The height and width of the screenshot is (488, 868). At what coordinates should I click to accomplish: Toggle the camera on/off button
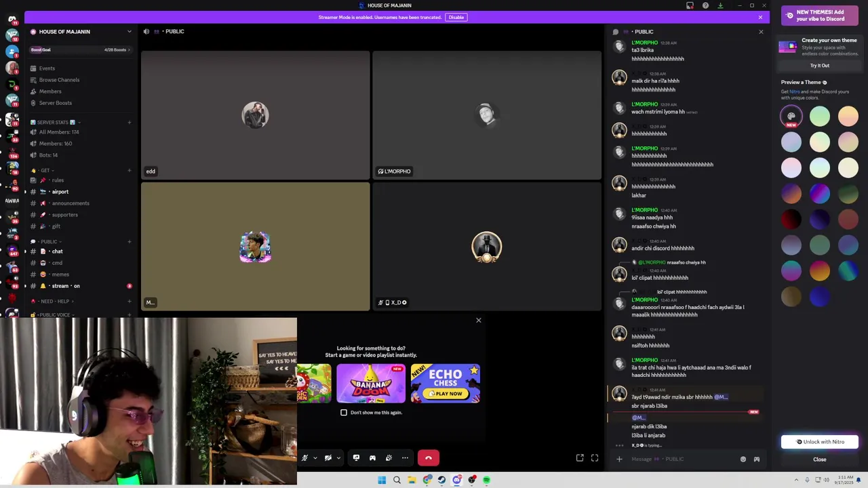click(x=328, y=458)
